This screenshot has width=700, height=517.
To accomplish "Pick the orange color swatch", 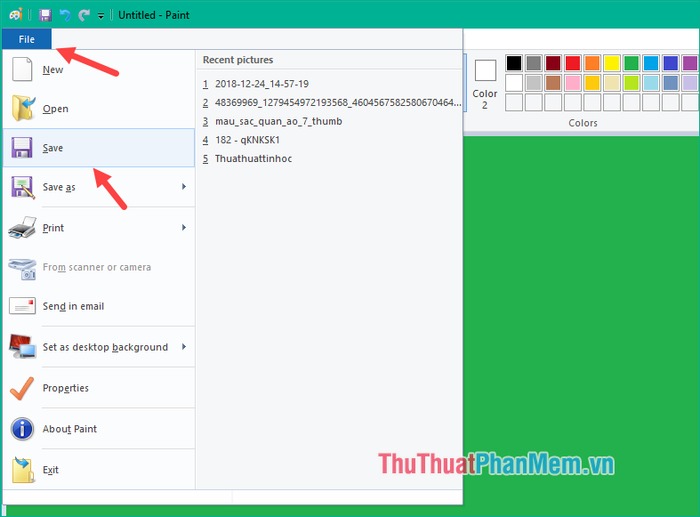I will point(592,63).
